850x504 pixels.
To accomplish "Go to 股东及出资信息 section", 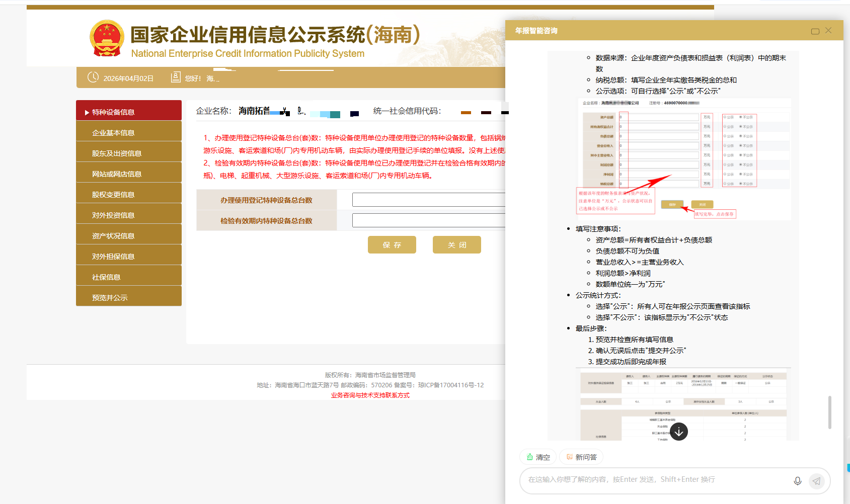I will coord(129,153).
